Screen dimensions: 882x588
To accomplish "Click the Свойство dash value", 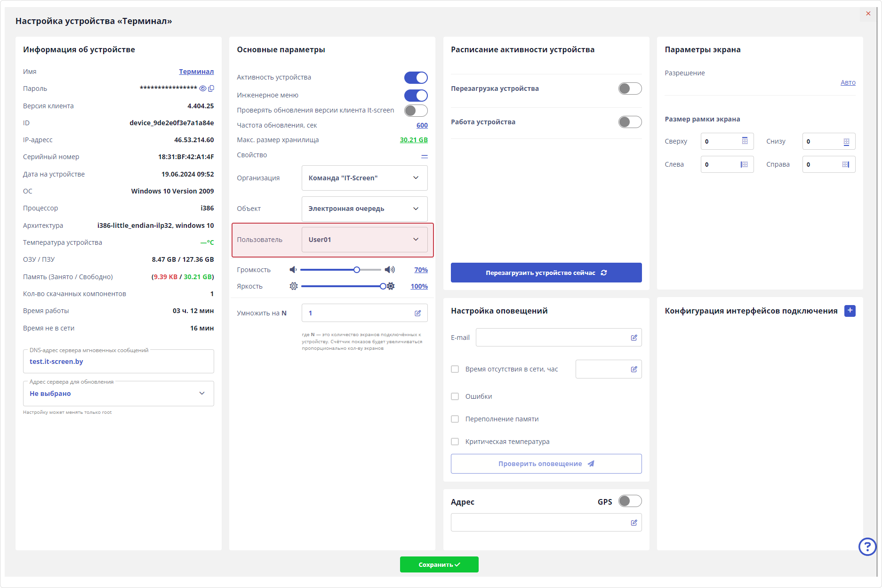I will [425, 156].
